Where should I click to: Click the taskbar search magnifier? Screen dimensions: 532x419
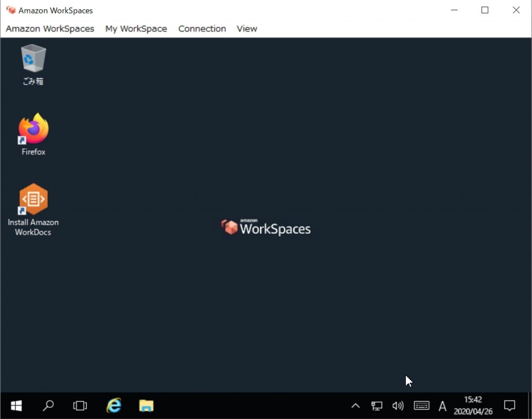pyautogui.click(x=48, y=406)
